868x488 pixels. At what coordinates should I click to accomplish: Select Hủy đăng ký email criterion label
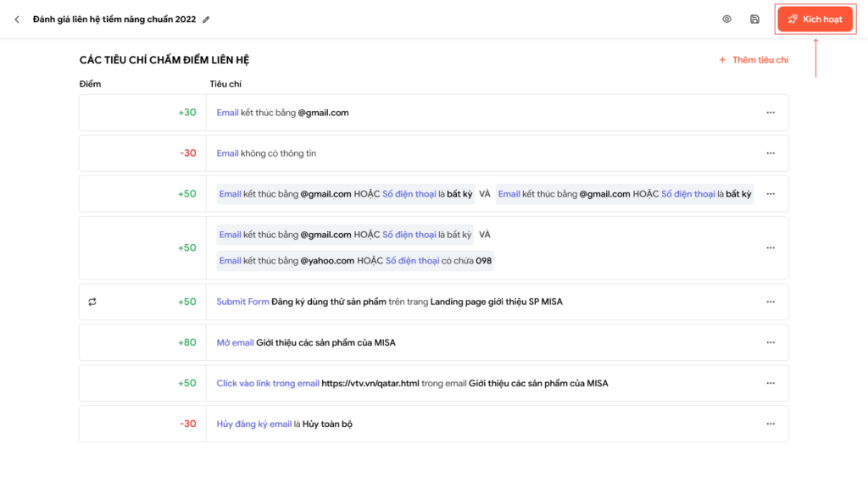tap(254, 424)
